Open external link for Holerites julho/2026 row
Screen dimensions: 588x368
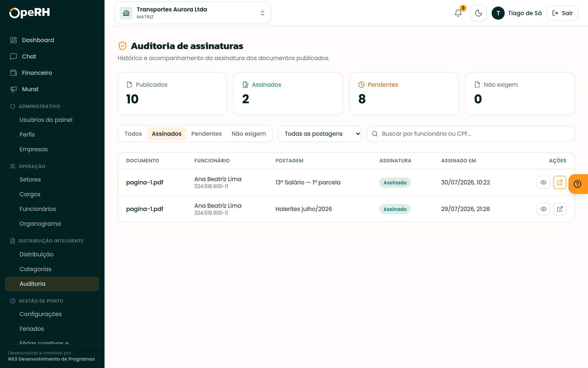point(560,209)
